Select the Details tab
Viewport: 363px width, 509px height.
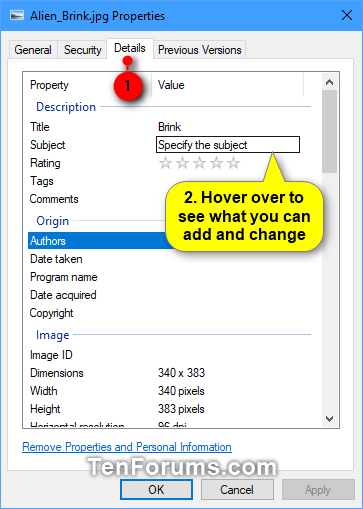[x=130, y=48]
